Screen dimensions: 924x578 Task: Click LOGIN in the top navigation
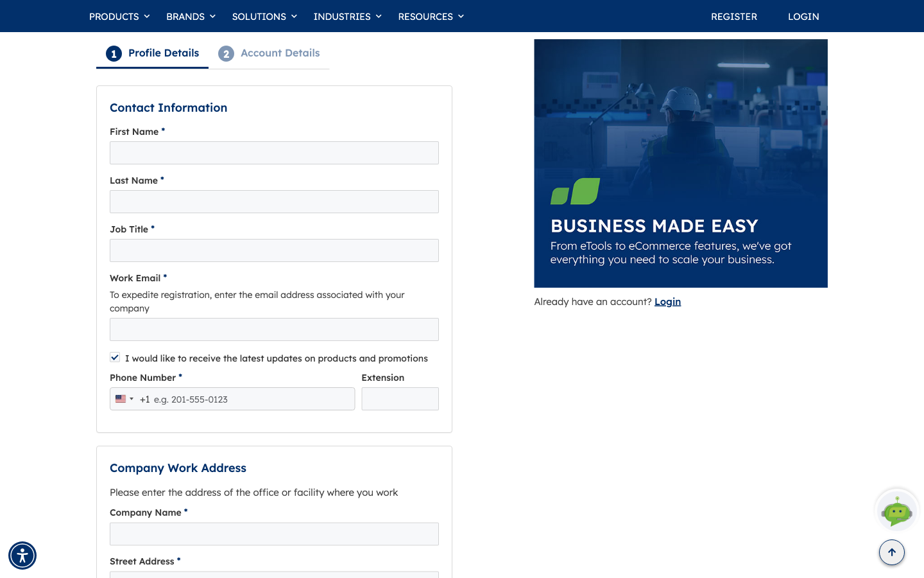(x=803, y=17)
